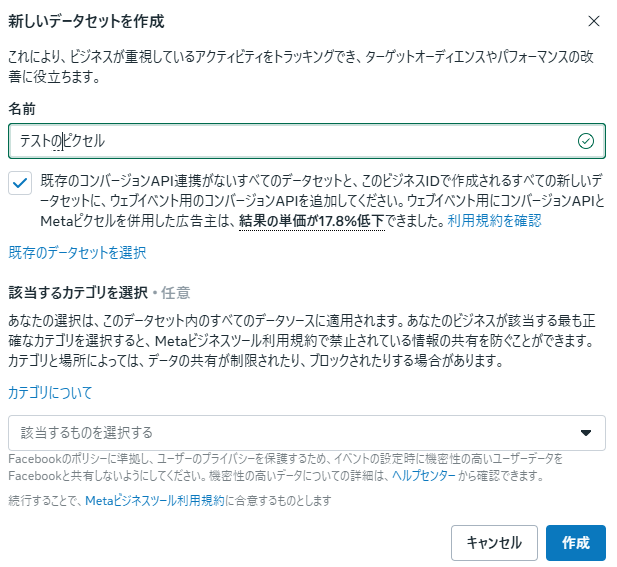Click the dropdown arrow in category selector

click(586, 433)
